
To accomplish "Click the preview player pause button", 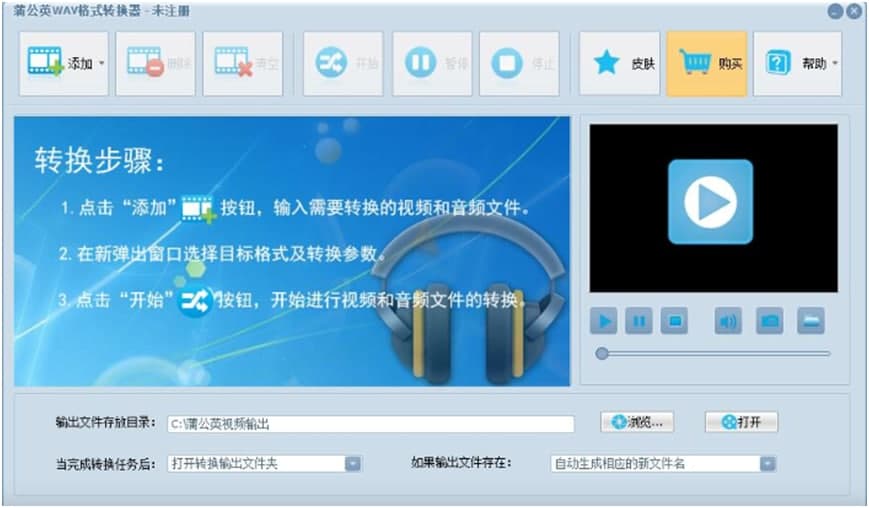I will tap(639, 321).
